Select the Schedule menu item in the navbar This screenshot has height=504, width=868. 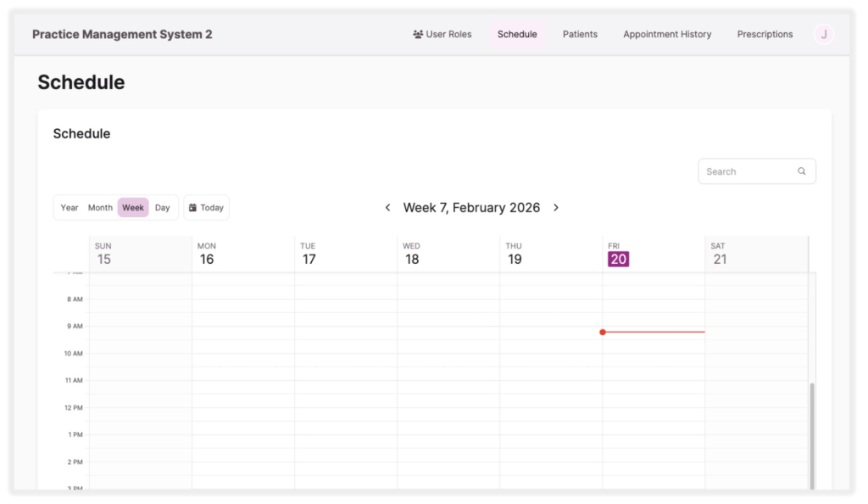pyautogui.click(x=517, y=34)
